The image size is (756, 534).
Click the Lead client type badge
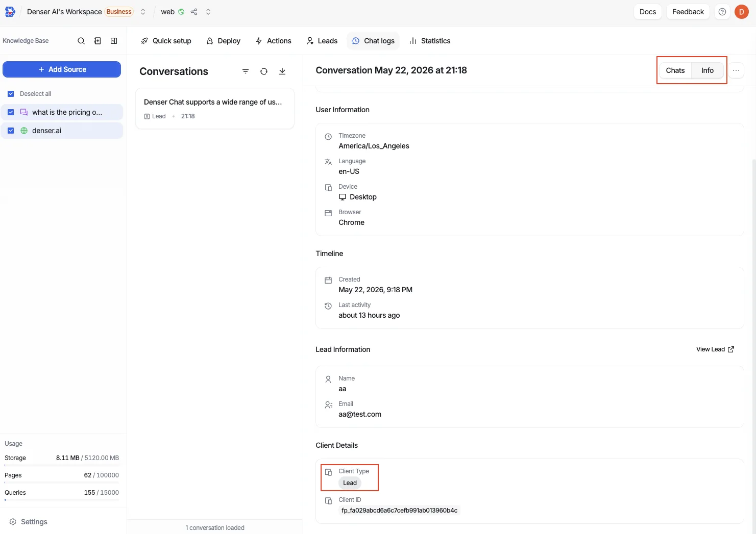(350, 483)
